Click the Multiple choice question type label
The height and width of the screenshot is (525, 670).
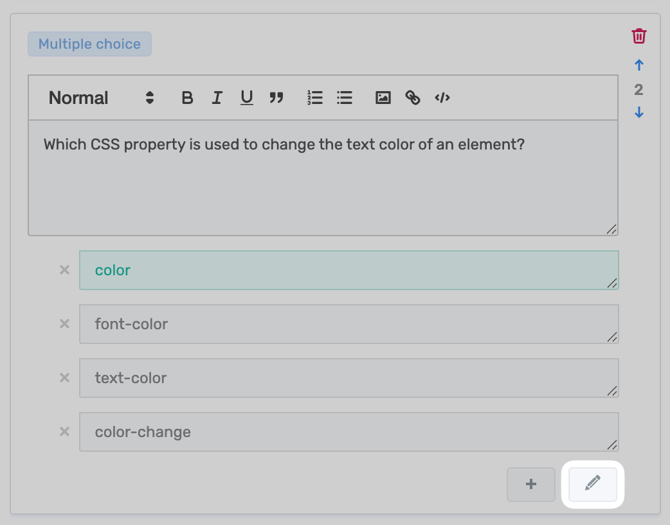click(89, 44)
